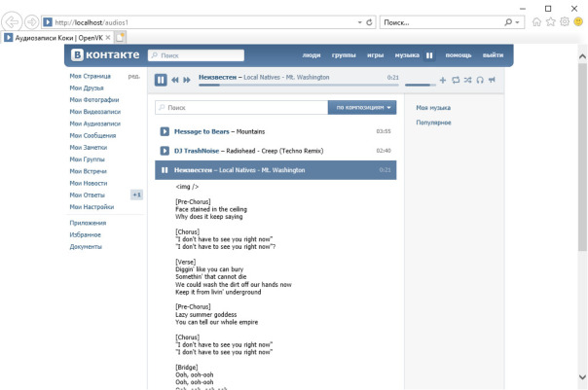The width and height of the screenshot is (588, 390).
Task: Open Мои Аудиозаписи
Action: point(94,124)
